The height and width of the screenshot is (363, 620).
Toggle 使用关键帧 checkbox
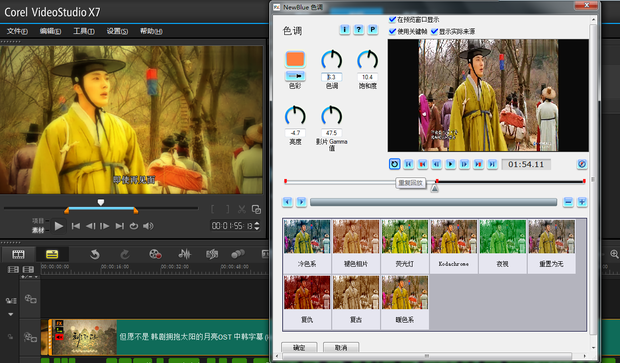(392, 31)
